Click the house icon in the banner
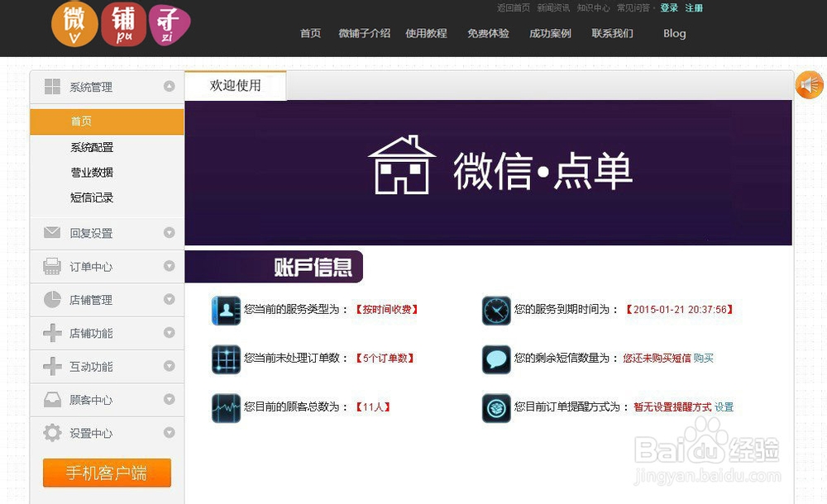 (402, 165)
